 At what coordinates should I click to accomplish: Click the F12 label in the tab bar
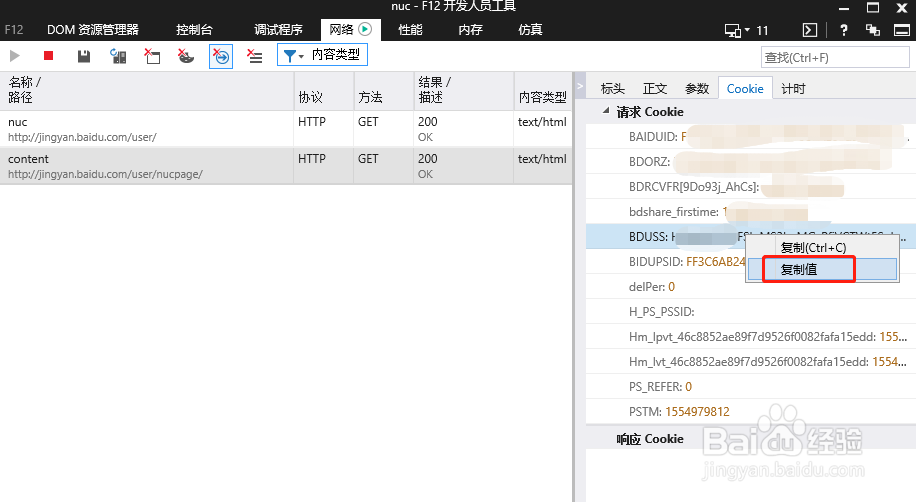point(14,30)
